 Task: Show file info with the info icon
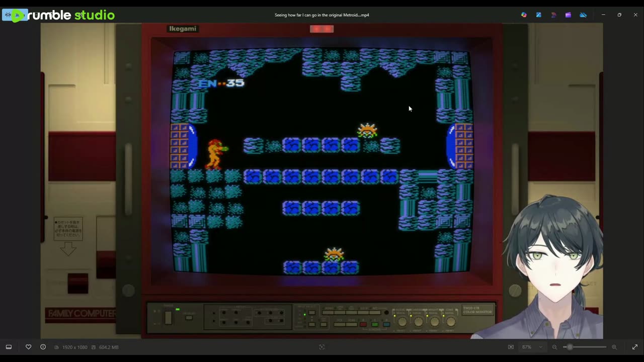pos(43,347)
